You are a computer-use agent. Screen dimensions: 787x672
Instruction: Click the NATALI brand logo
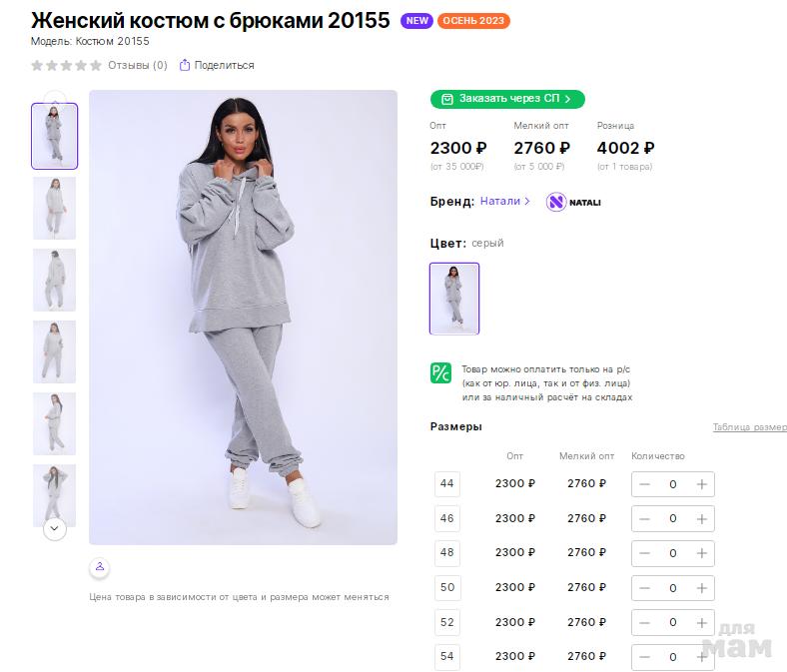[573, 202]
